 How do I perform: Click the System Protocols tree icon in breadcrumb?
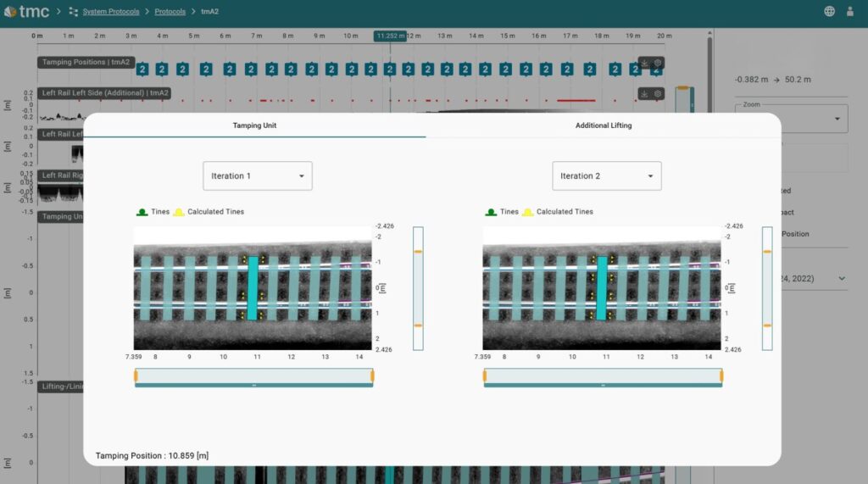73,12
